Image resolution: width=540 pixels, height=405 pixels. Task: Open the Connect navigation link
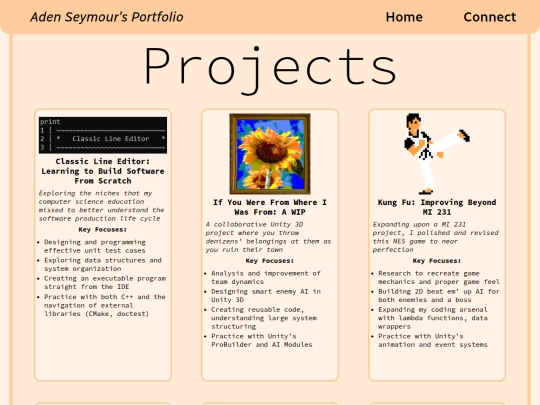coord(490,17)
